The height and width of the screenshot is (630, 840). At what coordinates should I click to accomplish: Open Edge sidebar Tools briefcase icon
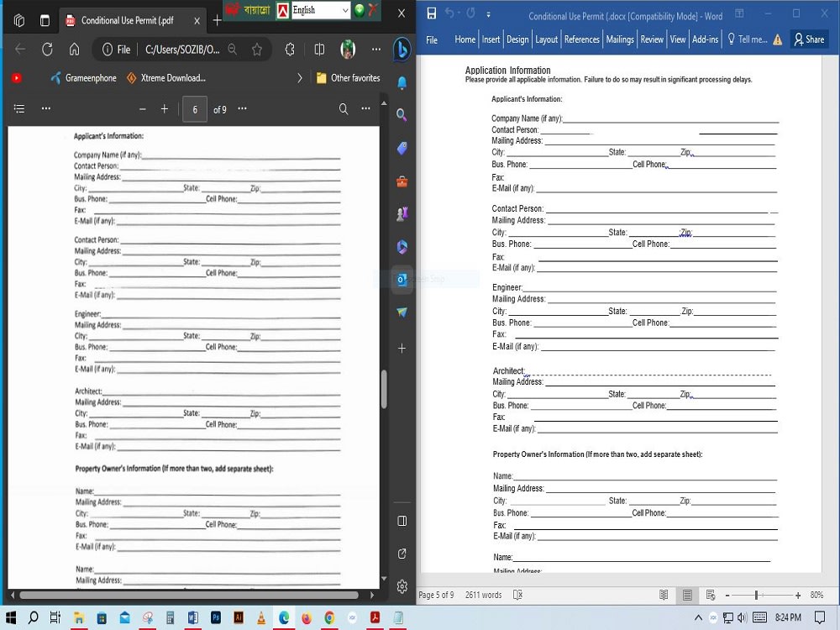(402, 181)
